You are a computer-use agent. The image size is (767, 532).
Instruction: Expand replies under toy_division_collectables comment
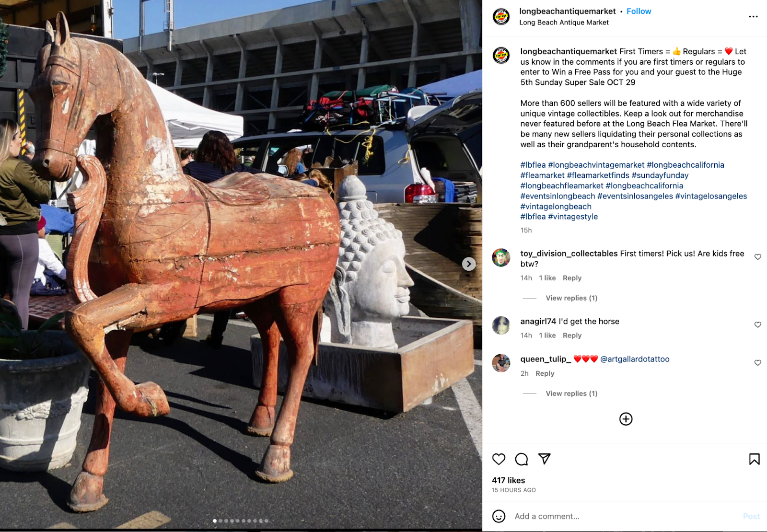571,298
